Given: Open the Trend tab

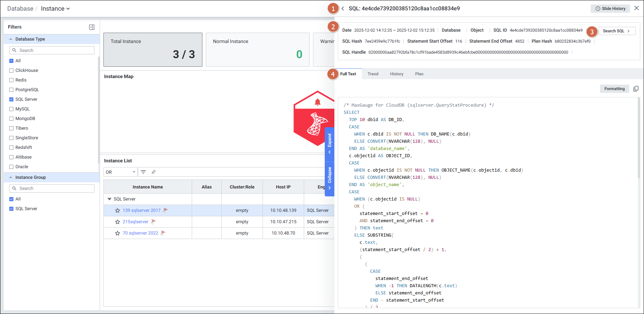Looking at the screenshot, I should click(x=373, y=74).
